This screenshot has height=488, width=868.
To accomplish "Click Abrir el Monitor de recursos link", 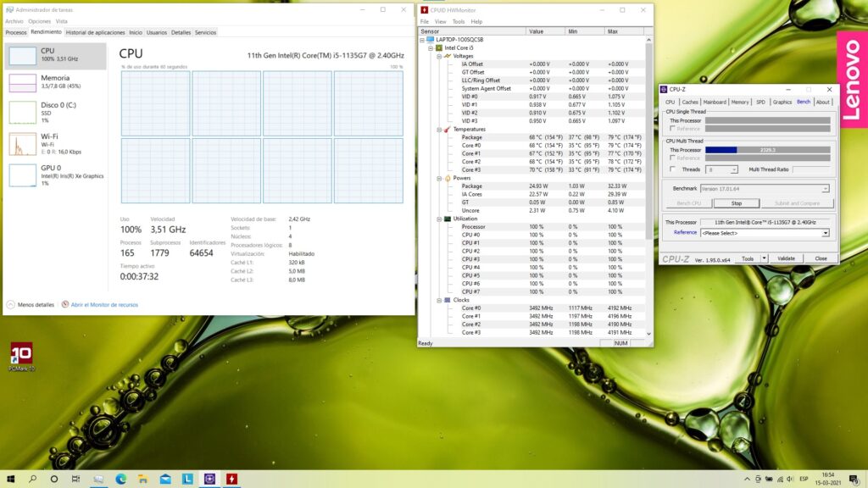I will coord(104,304).
